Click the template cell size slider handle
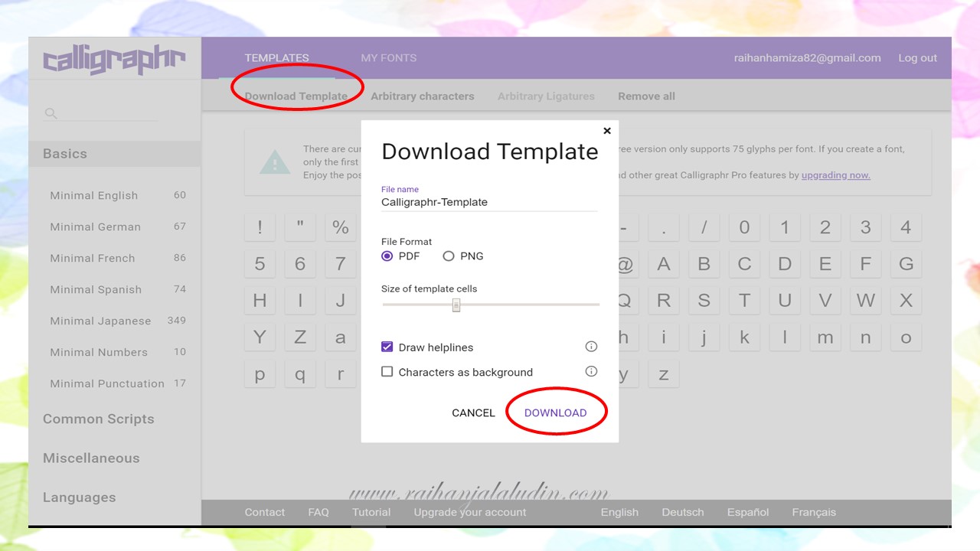The image size is (980, 551). click(456, 305)
